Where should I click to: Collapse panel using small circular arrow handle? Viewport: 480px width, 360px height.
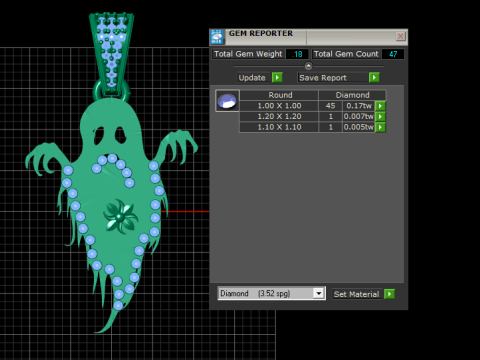tap(308, 66)
